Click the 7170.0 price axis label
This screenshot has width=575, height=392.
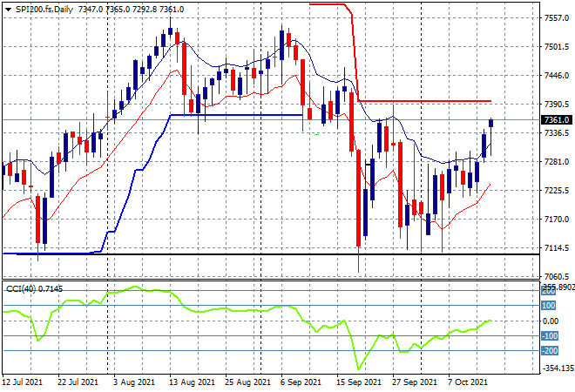pyautogui.click(x=557, y=220)
